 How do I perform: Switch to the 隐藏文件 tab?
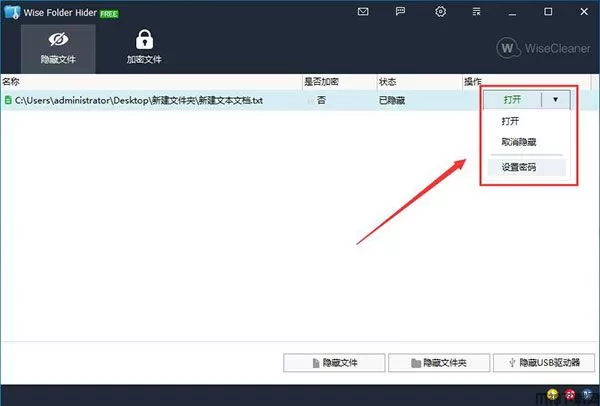[x=58, y=49]
